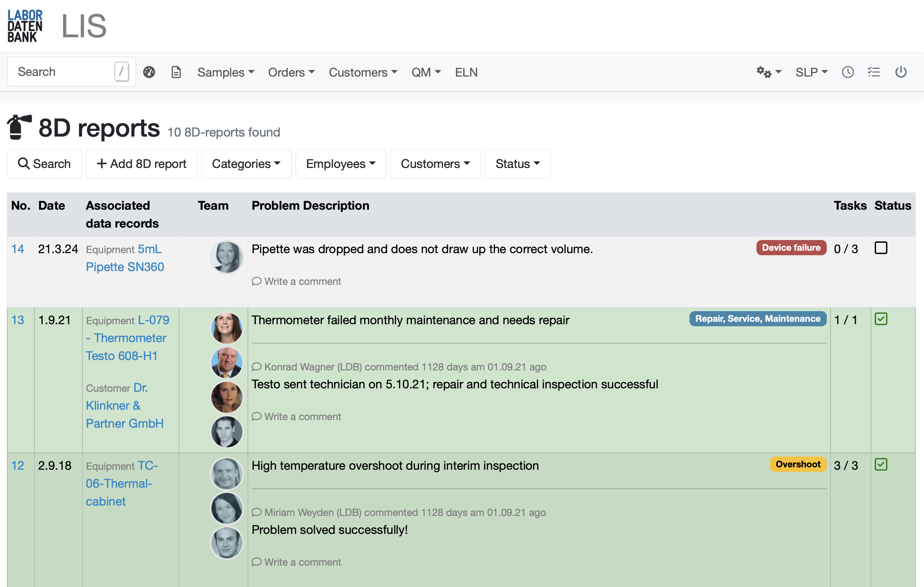Open the task checklist icon
The height and width of the screenshot is (587, 924).
(874, 72)
